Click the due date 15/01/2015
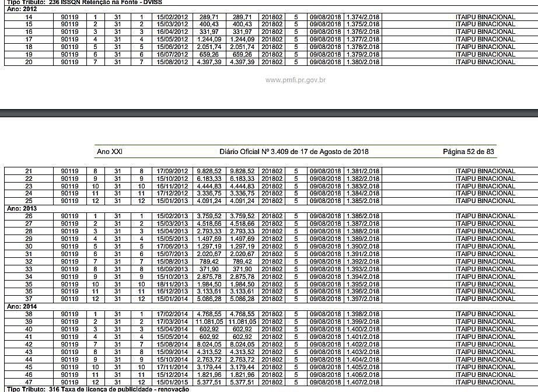The image size is (538, 392). coord(172,382)
